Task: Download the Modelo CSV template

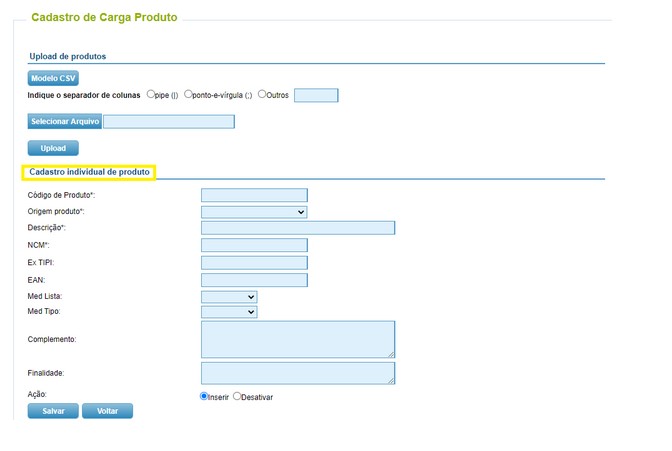Action: pyautogui.click(x=53, y=78)
